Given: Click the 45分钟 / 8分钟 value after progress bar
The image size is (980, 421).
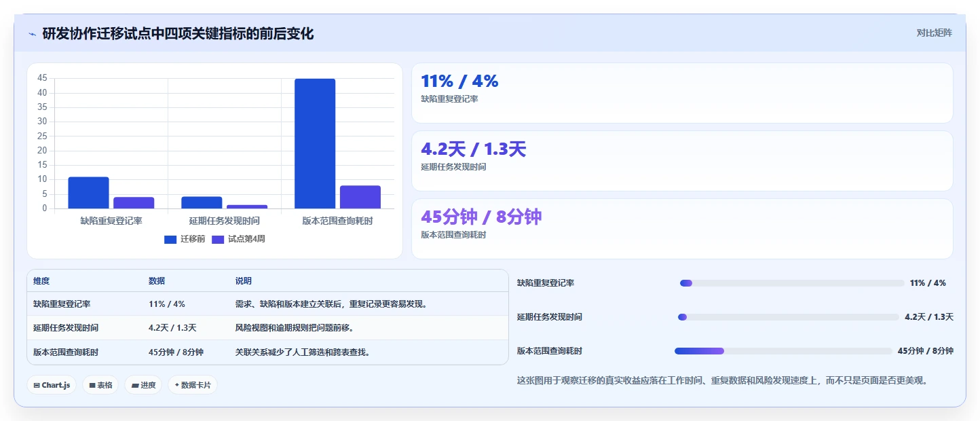Looking at the screenshot, I should [926, 351].
